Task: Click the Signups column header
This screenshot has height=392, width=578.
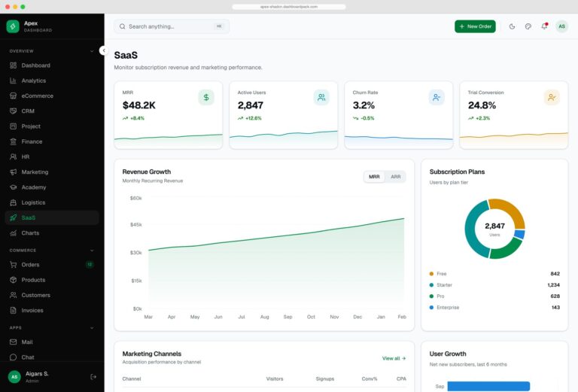Action: [x=325, y=378]
